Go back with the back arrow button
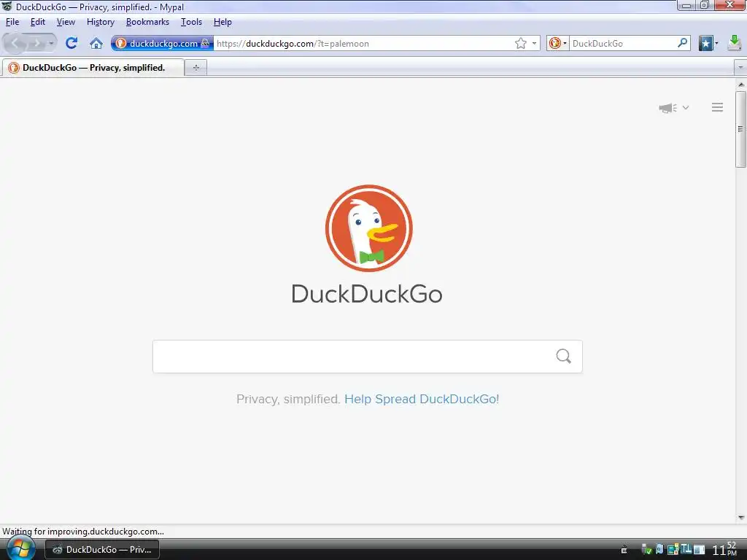Screen dimensions: 747x560 [15, 43]
